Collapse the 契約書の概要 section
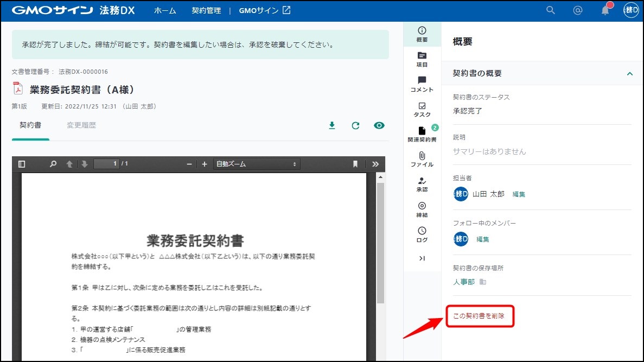644x362 pixels. point(630,73)
